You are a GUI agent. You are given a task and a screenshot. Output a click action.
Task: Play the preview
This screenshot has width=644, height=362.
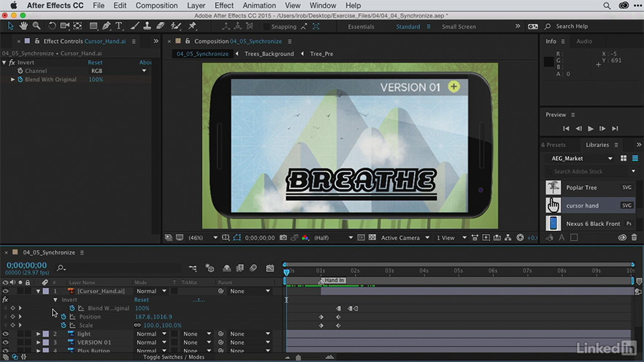(x=590, y=129)
